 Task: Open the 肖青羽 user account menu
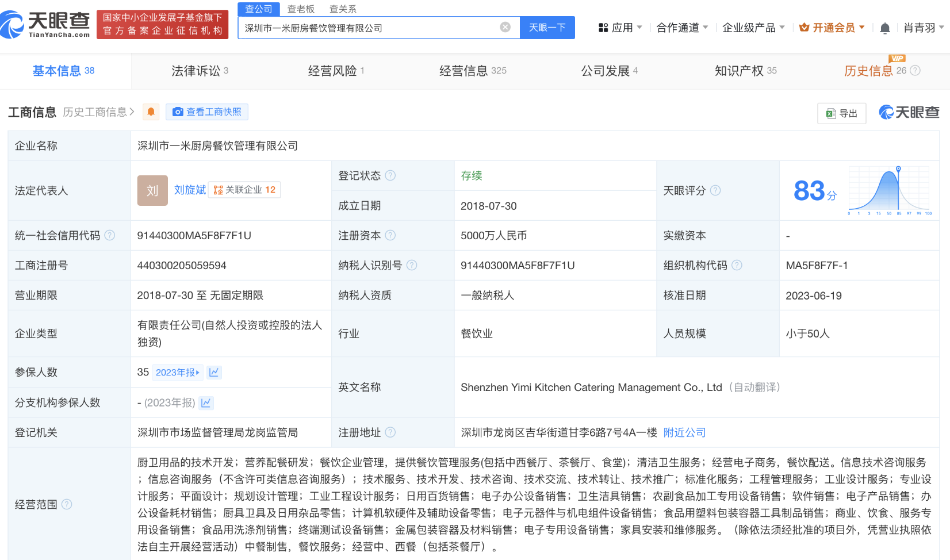pyautogui.click(x=923, y=28)
